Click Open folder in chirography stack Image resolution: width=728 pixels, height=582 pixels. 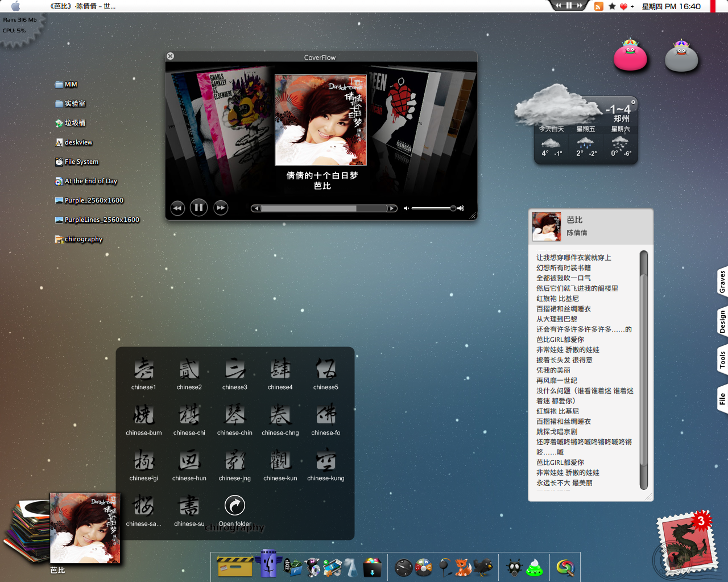tap(235, 510)
